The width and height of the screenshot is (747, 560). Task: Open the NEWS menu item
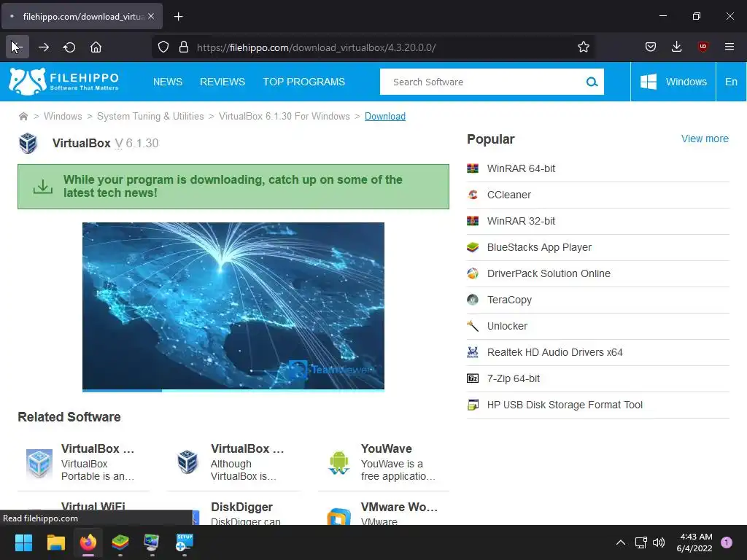point(168,82)
